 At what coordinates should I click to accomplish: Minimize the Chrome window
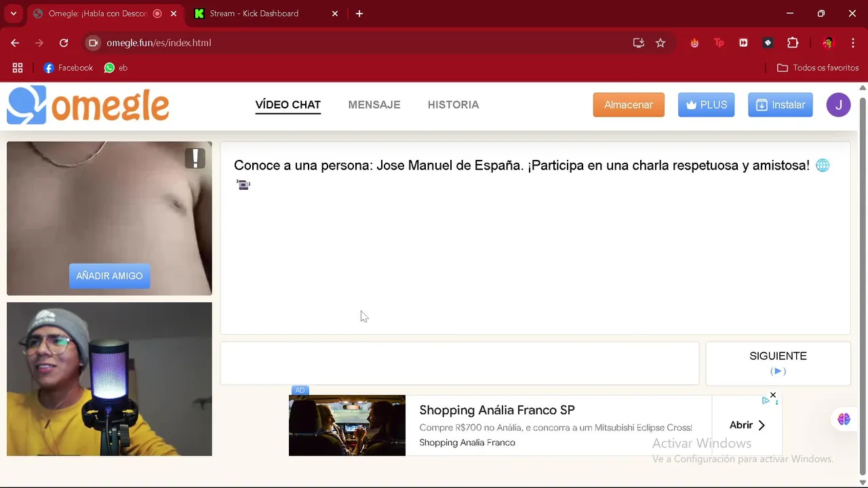(x=790, y=14)
